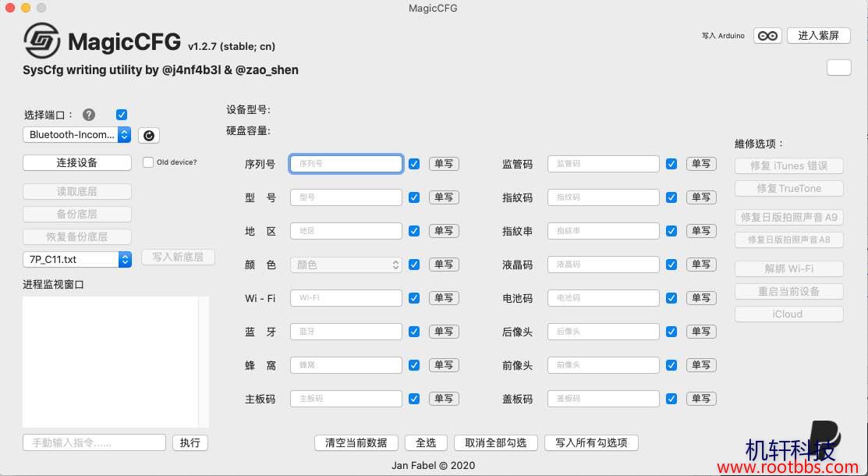This screenshot has width=868, height=476.
Task: Refresh the port list with the circular arrow
Action: 148,135
